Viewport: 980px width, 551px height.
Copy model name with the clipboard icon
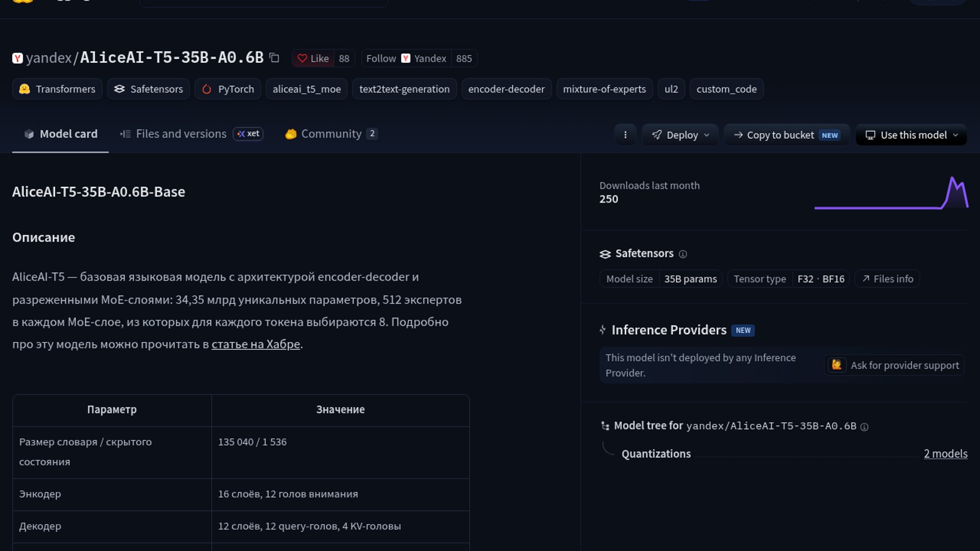pyautogui.click(x=274, y=58)
